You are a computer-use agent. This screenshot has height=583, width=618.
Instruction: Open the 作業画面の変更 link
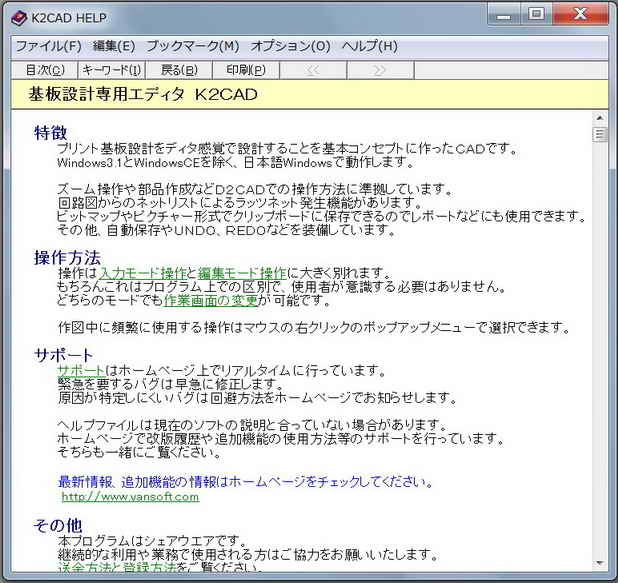tap(211, 300)
